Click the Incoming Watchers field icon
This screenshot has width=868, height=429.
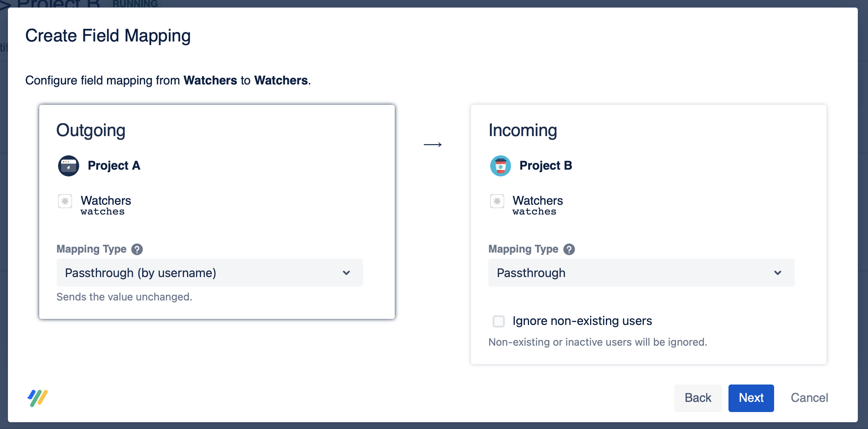click(497, 201)
